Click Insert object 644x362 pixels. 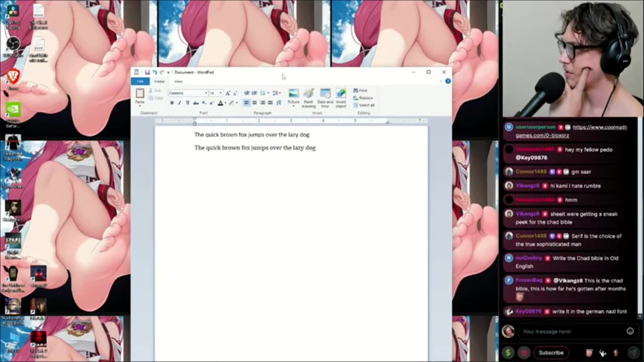pyautogui.click(x=341, y=98)
